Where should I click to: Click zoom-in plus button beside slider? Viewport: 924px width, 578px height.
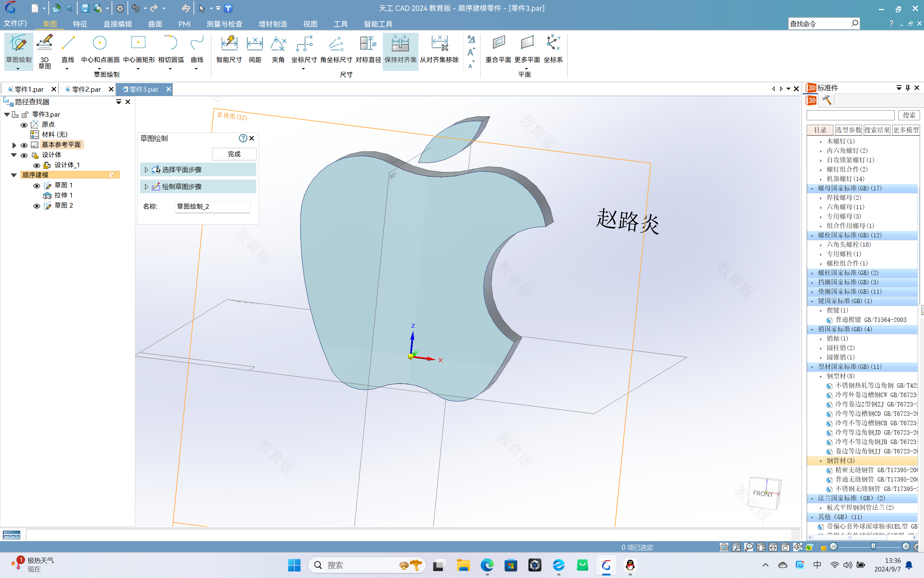coord(906,547)
